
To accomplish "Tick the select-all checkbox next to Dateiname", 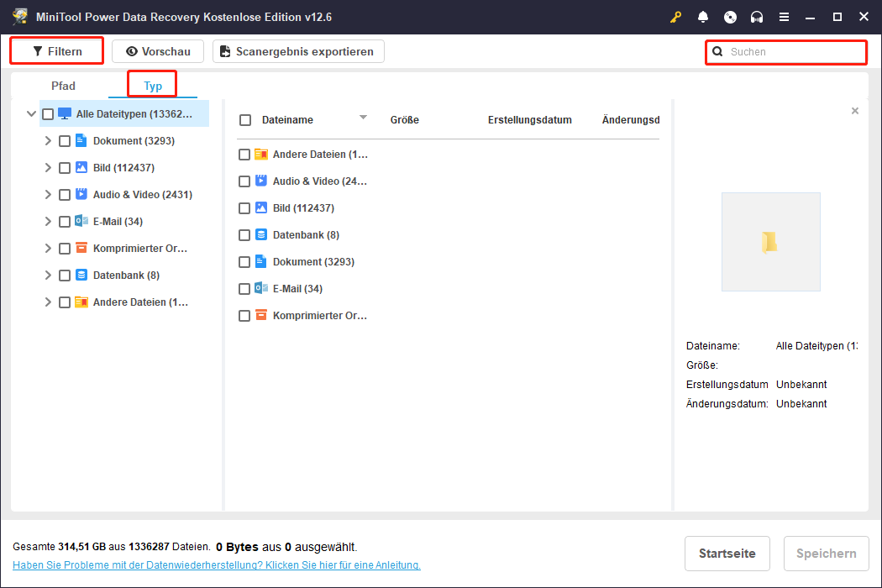I will click(x=245, y=120).
